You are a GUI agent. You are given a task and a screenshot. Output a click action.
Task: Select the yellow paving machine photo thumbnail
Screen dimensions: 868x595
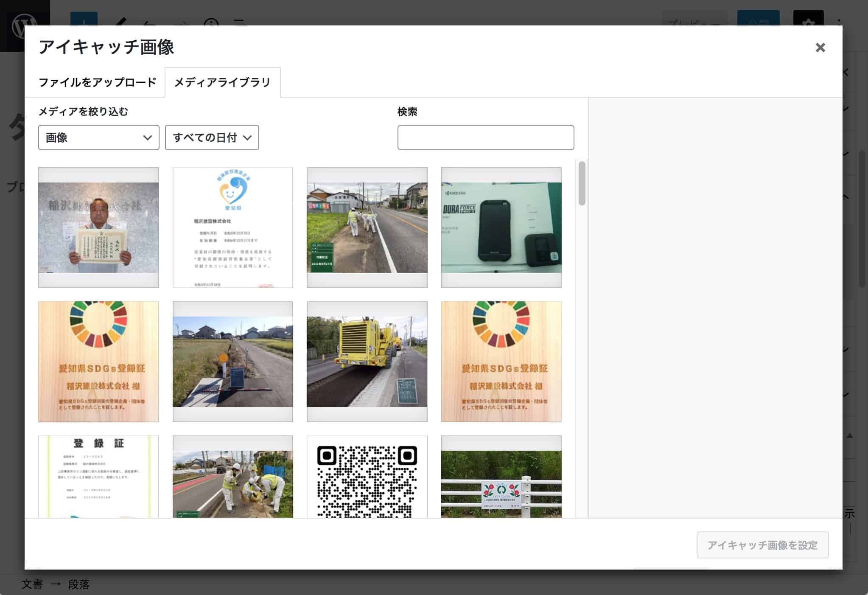coord(367,362)
